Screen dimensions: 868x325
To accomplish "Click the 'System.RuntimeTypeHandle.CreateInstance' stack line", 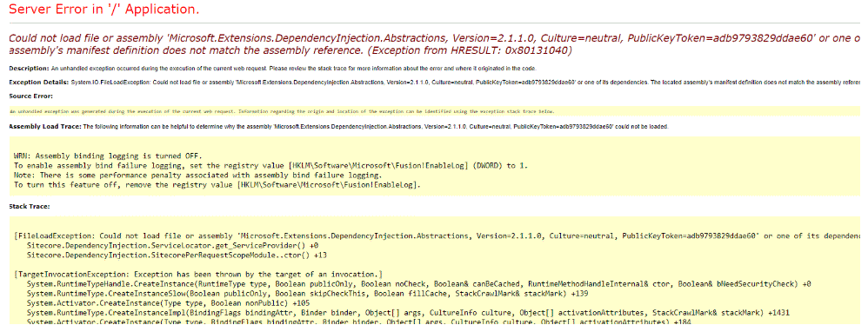I will (418, 283).
